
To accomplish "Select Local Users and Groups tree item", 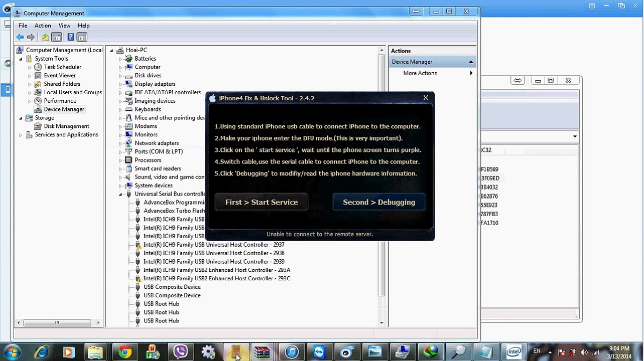I will point(73,92).
